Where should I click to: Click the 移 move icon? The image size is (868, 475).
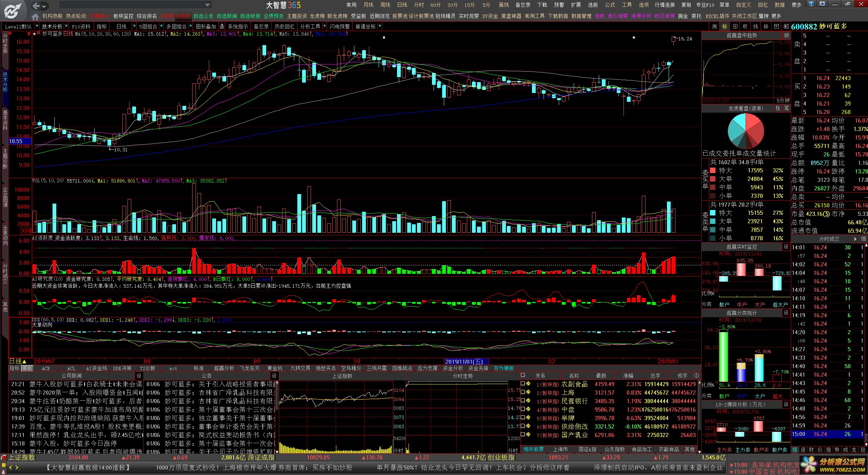click(766, 26)
